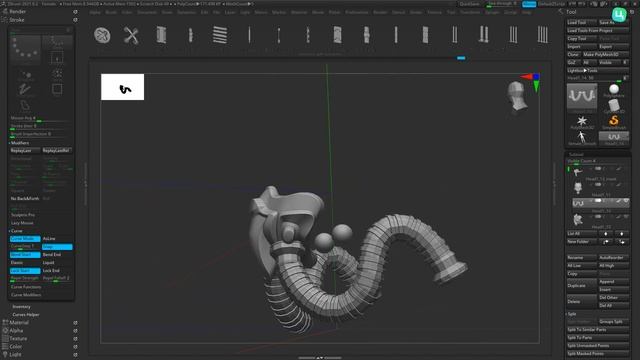The width and height of the screenshot is (640, 360).
Task: Select the orange SimpleBrush tool icon
Action: 613,121
